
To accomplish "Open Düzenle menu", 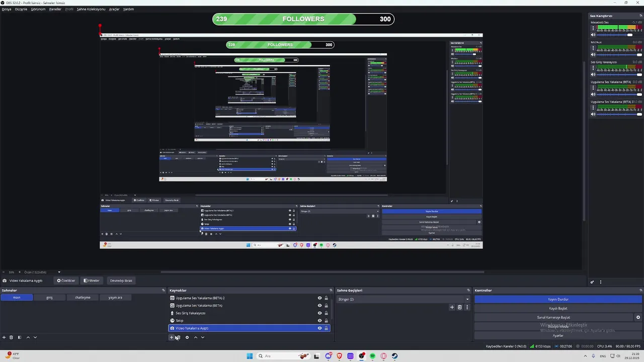I will pos(21,9).
